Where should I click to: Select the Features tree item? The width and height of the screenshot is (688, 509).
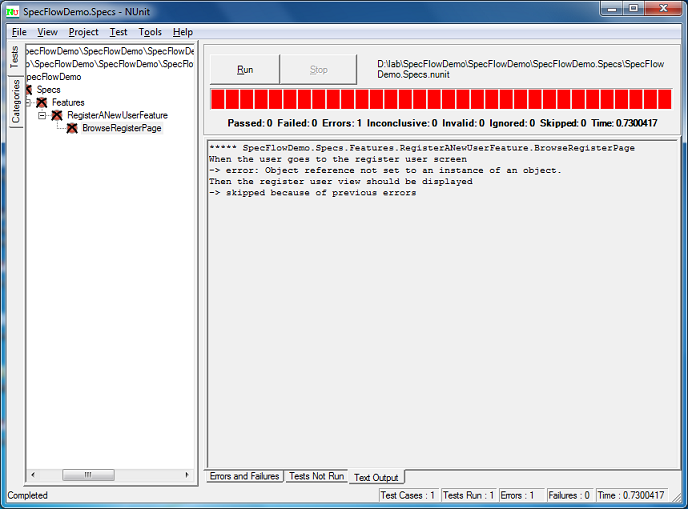click(x=68, y=103)
